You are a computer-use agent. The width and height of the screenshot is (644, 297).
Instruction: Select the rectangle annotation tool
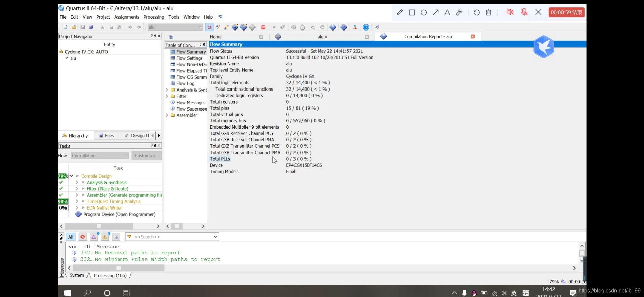412,12
